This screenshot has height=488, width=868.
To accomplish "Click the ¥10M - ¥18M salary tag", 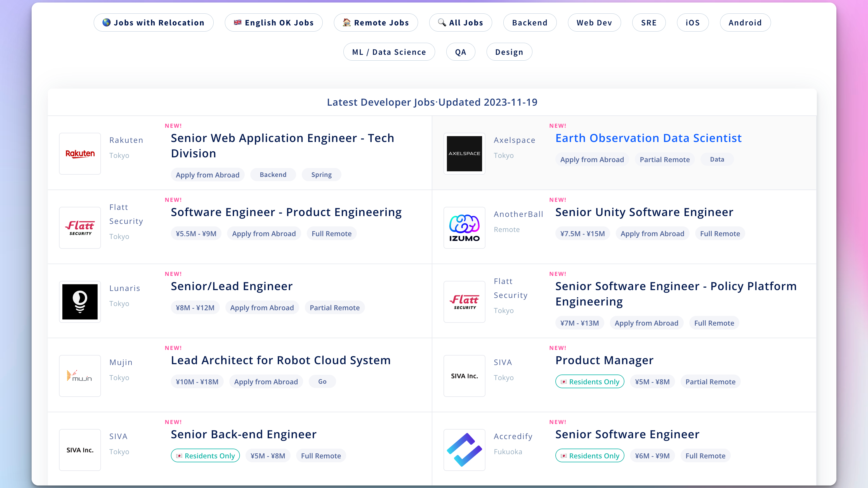I will [197, 382].
